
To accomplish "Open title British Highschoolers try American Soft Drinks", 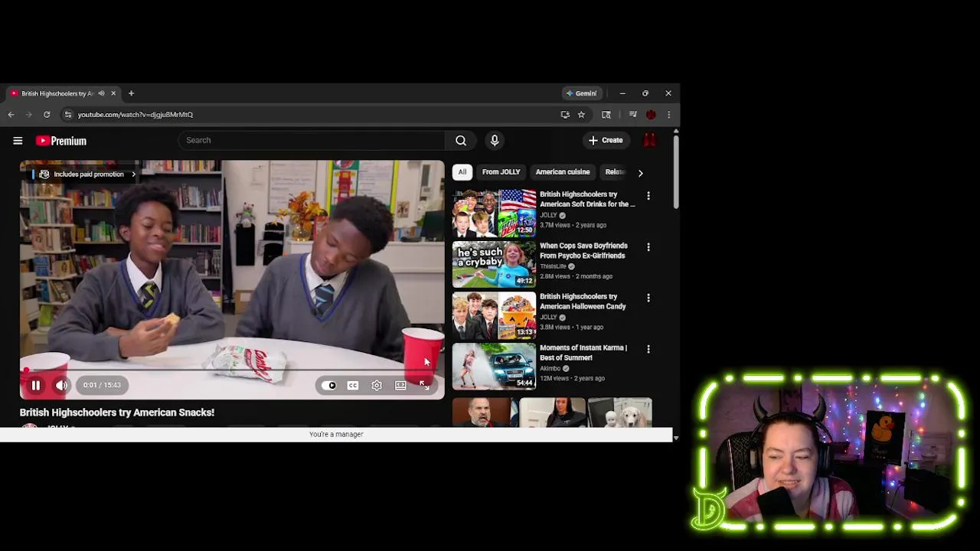I will pyautogui.click(x=587, y=199).
